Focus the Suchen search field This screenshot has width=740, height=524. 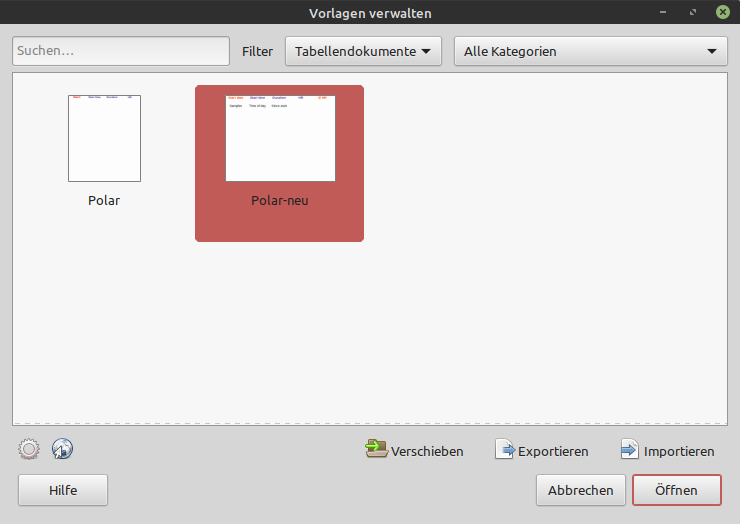click(x=121, y=51)
